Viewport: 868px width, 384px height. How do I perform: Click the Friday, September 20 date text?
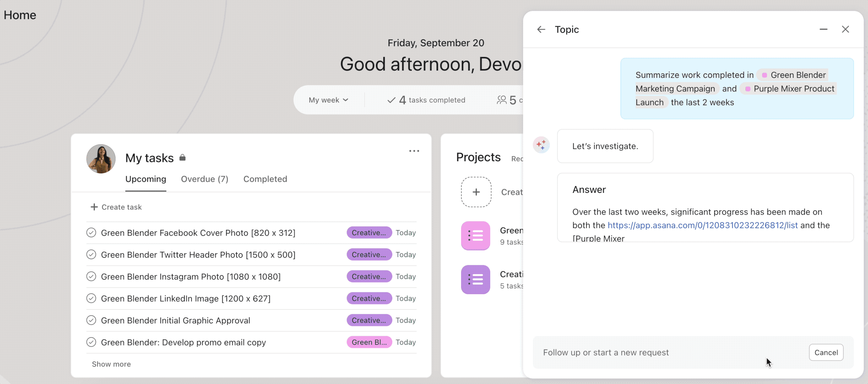coord(436,43)
